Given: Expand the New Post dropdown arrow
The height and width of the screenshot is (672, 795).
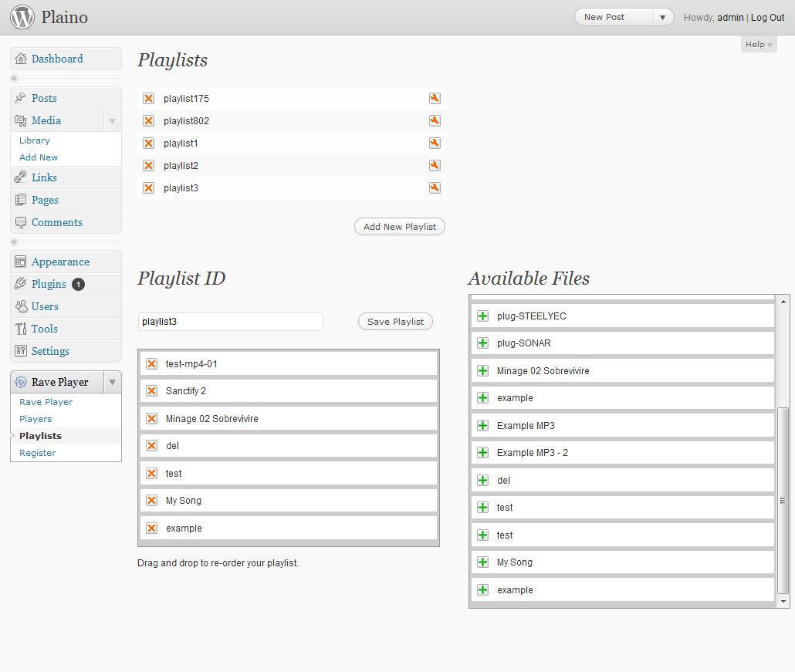Looking at the screenshot, I should pyautogui.click(x=662, y=17).
